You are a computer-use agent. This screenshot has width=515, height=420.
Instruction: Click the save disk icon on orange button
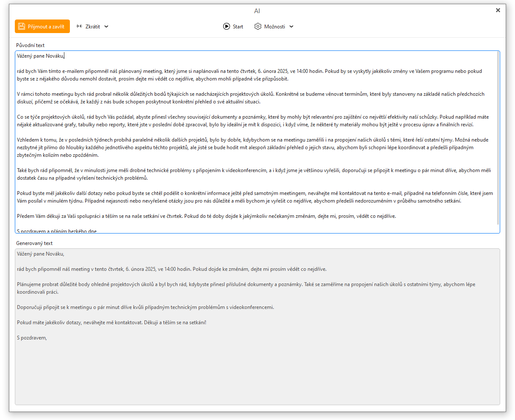click(22, 26)
